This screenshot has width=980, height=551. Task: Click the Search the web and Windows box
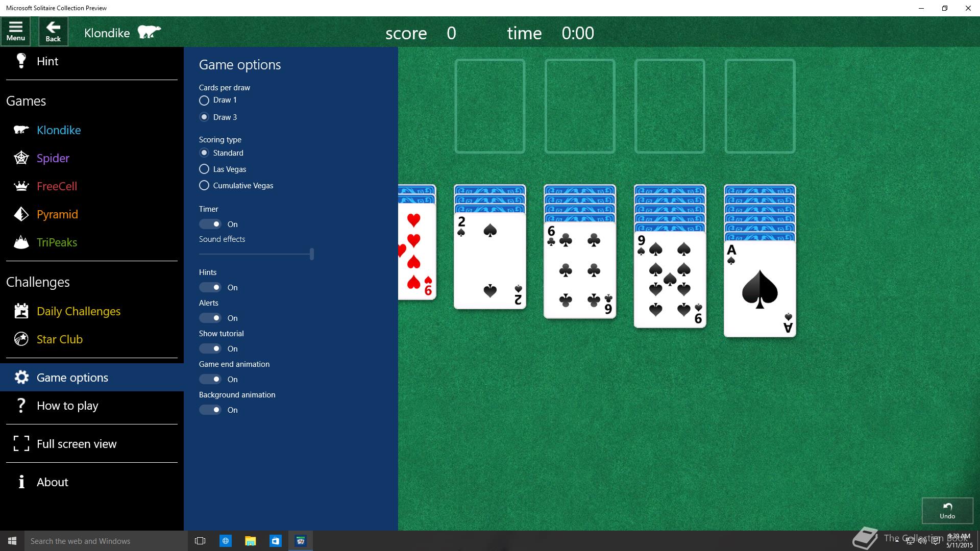pos(106,541)
